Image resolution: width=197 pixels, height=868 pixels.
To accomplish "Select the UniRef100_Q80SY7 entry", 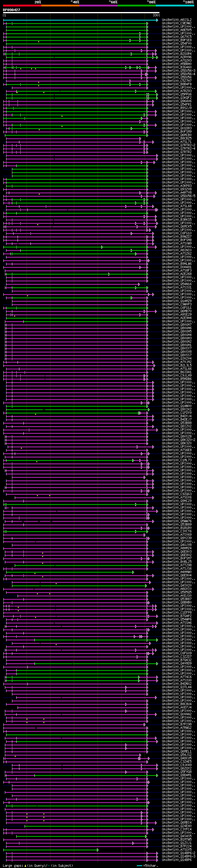I will [x=177, y=349].
